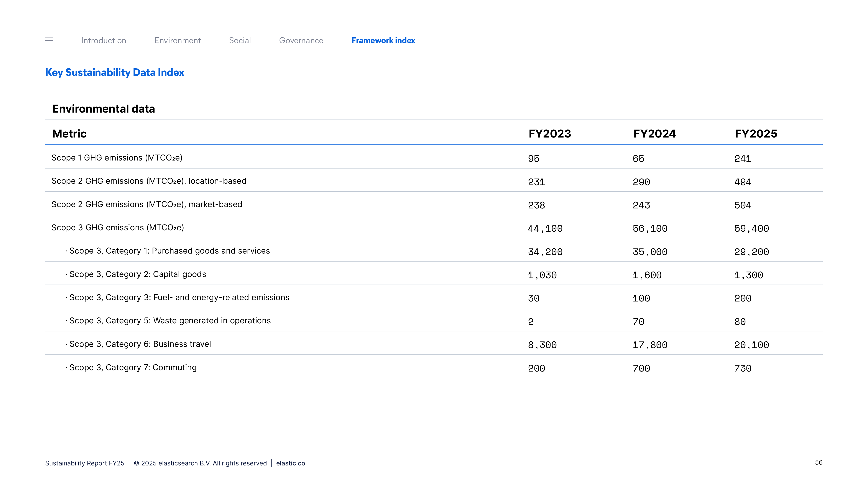Click the Key Sustainability Data Index heading
Screen dimensions: 868x488
coord(115,72)
